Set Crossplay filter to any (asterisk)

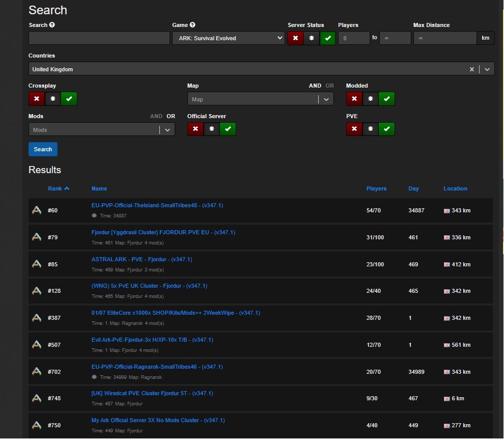click(x=53, y=99)
